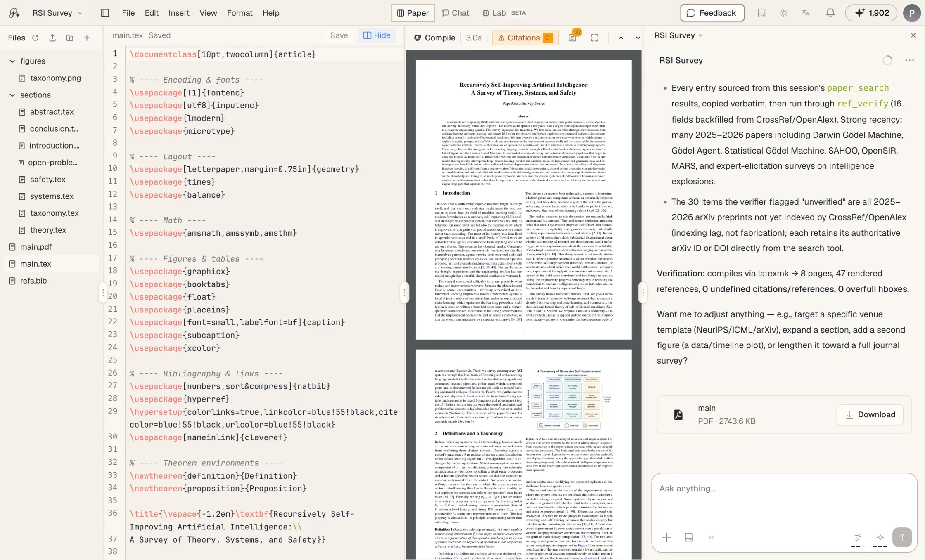The width and height of the screenshot is (925, 560).
Task: Click the chat input layout icon
Action: 688,537
